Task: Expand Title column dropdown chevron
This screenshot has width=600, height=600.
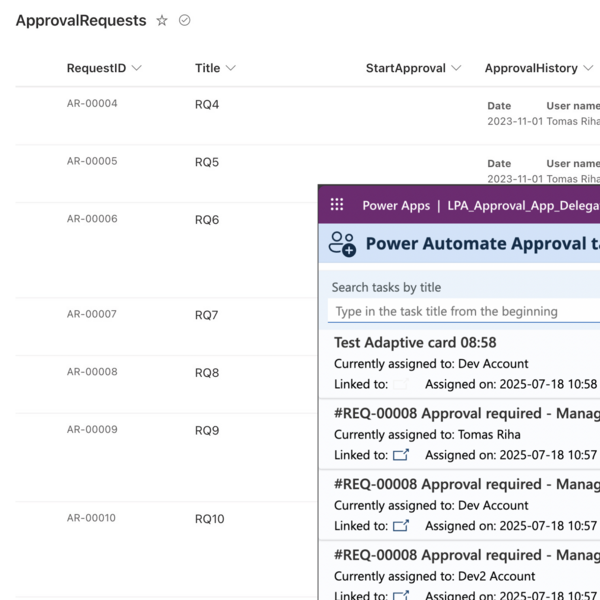Action: [230, 68]
